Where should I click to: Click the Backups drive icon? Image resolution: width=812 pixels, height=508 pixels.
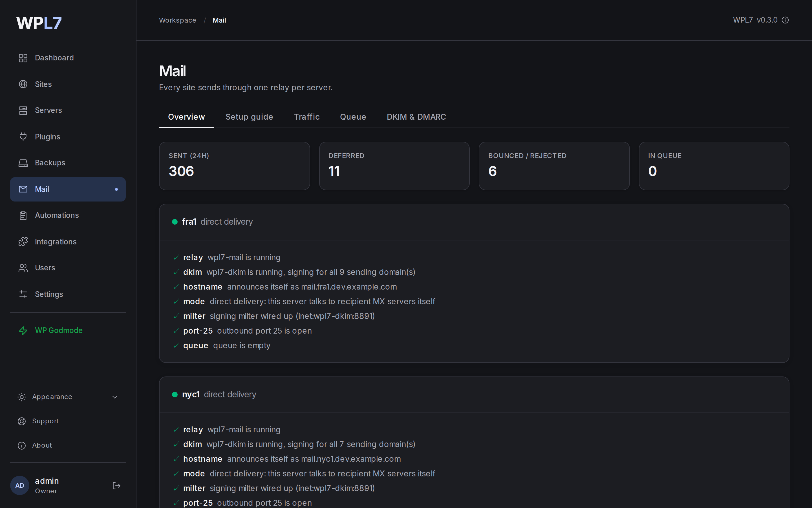23,163
